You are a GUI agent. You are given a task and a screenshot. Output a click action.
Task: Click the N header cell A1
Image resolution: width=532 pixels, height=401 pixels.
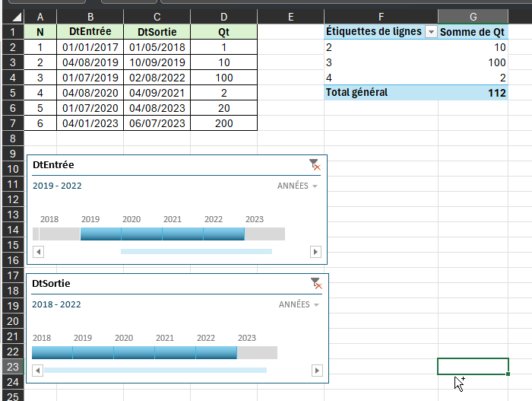pos(40,32)
